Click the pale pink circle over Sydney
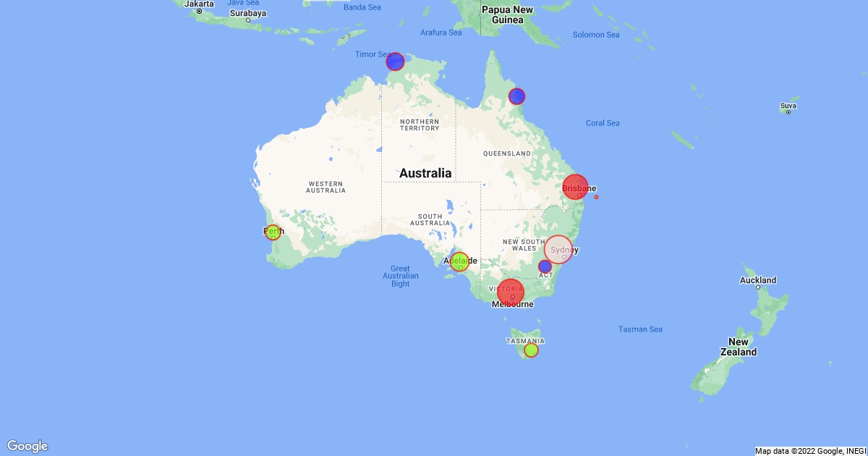Viewport: 868px width, 456px height. click(558, 250)
